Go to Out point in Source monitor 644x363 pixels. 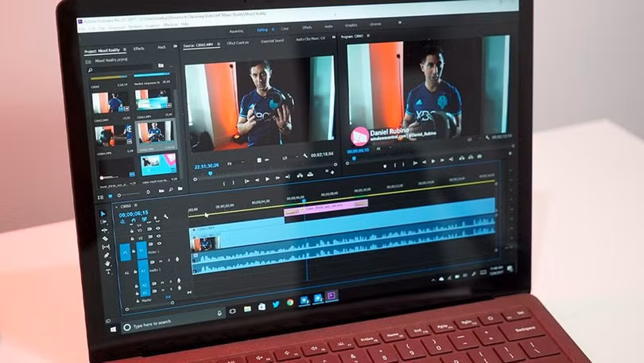click(288, 177)
